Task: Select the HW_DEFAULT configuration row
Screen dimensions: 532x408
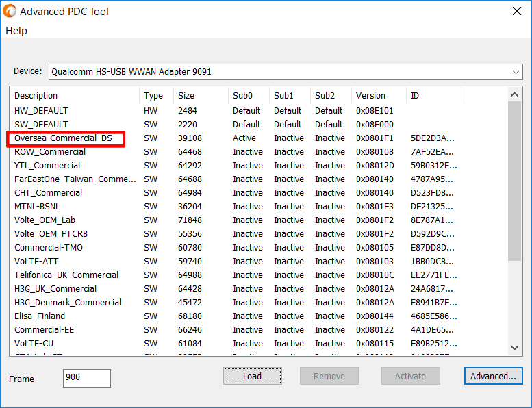Action: coord(41,111)
